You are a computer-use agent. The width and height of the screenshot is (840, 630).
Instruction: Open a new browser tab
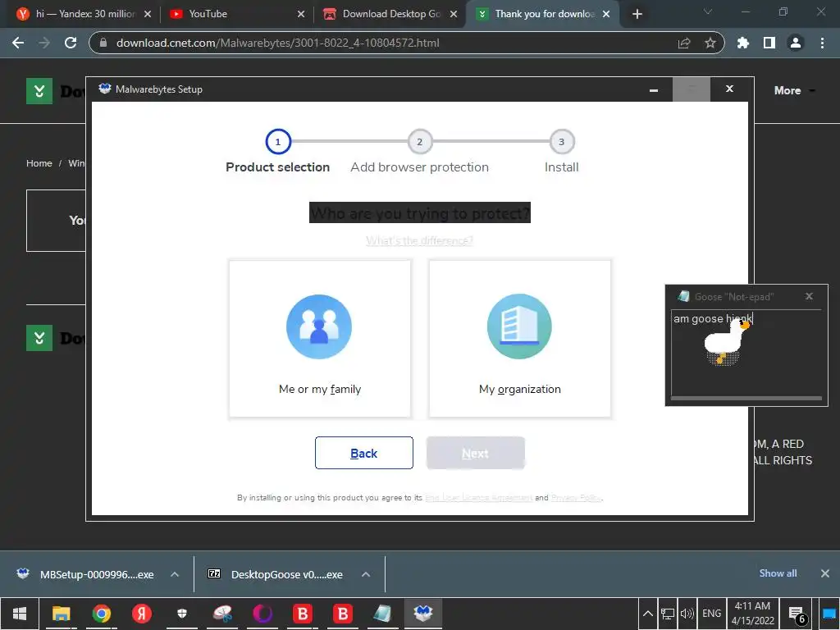click(x=637, y=14)
